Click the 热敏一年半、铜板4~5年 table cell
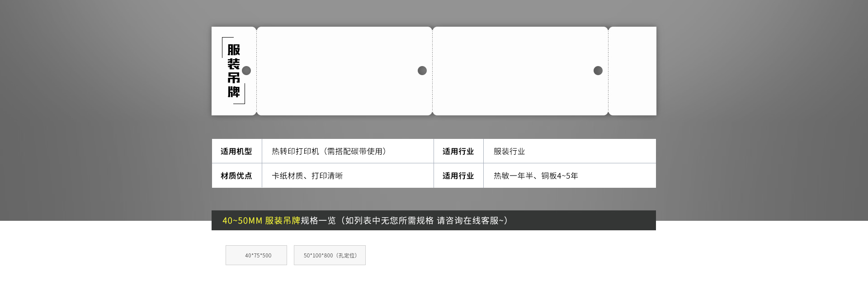 click(536, 176)
